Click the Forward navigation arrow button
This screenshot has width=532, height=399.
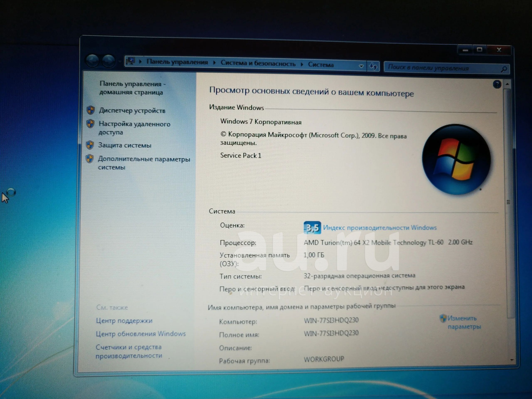pyautogui.click(x=108, y=61)
